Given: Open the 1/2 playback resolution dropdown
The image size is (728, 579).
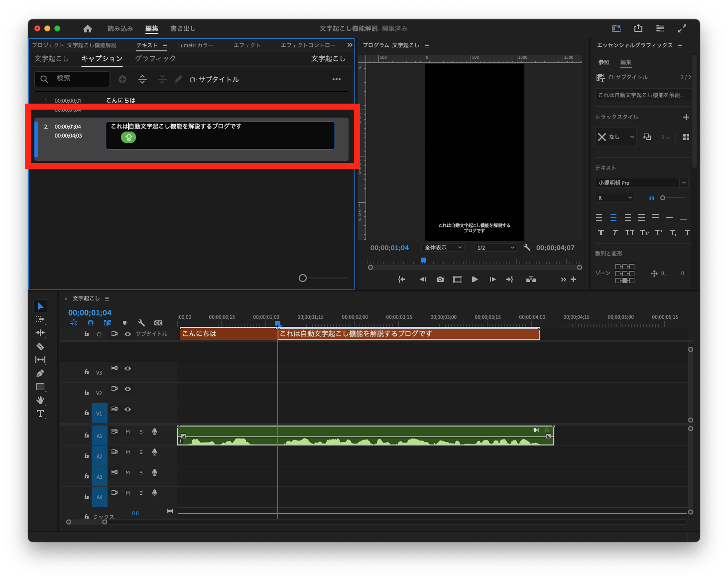Looking at the screenshot, I should tap(494, 247).
